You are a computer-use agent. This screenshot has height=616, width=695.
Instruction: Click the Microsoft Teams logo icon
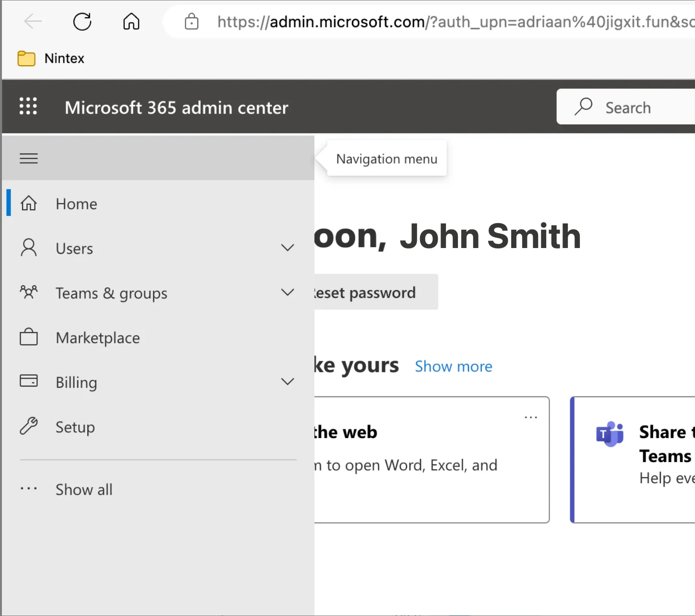[610, 434]
